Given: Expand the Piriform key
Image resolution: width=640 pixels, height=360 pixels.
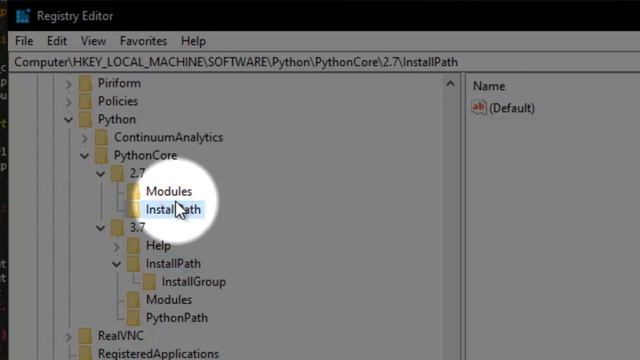Looking at the screenshot, I should [x=69, y=84].
